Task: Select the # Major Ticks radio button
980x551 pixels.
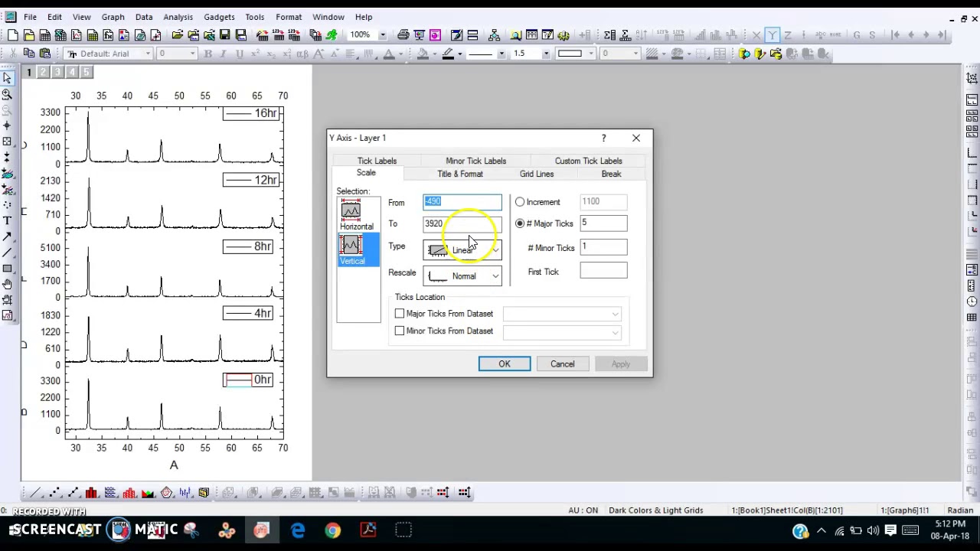Action: [520, 223]
